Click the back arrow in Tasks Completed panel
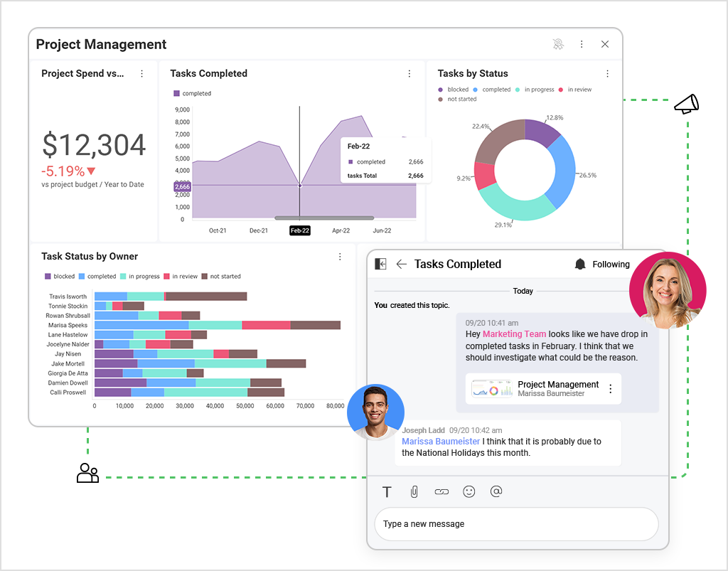Screen dimensions: 728x571 tap(401, 263)
